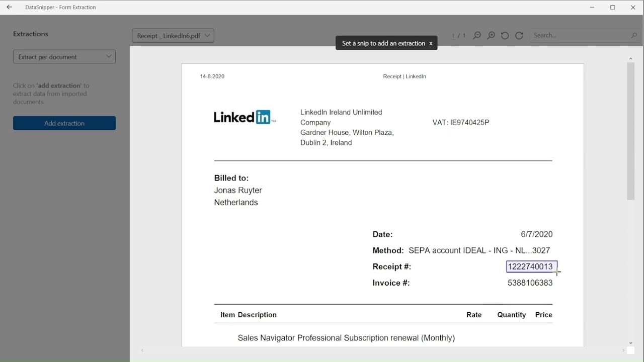
Task: Click the 'Rate' column header
Action: pyautogui.click(x=474, y=315)
